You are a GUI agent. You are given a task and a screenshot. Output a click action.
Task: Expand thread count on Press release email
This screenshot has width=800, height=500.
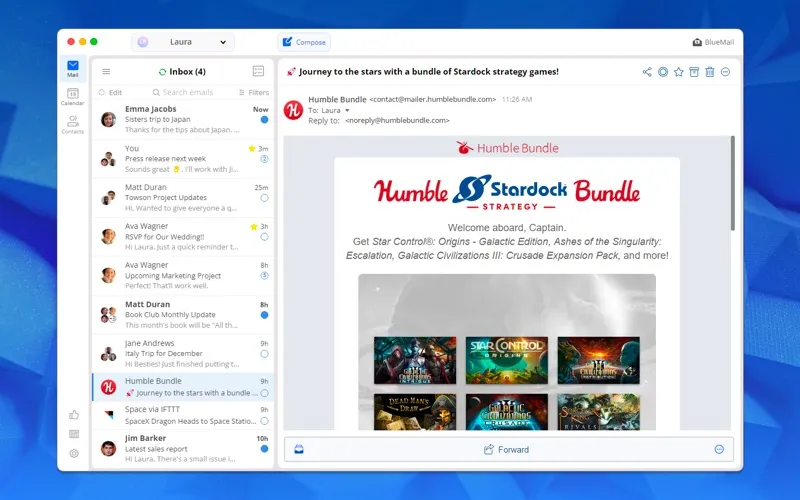pyautogui.click(x=264, y=159)
